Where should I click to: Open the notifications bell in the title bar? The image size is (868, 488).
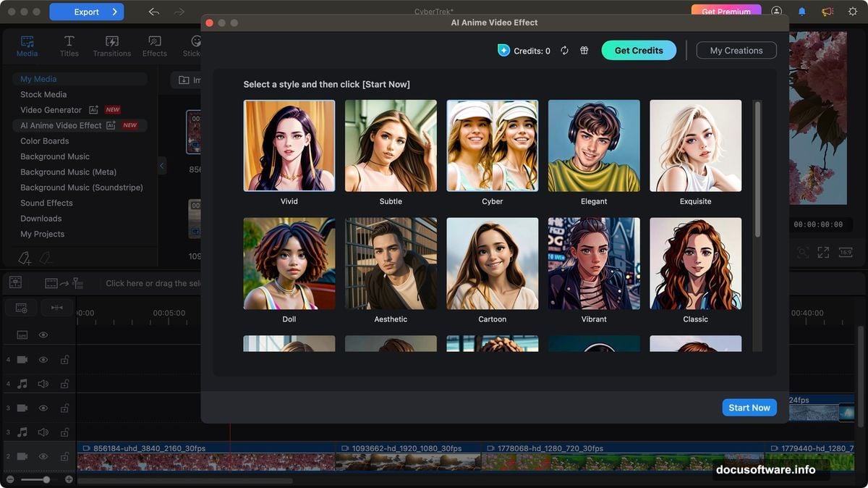pyautogui.click(x=801, y=11)
